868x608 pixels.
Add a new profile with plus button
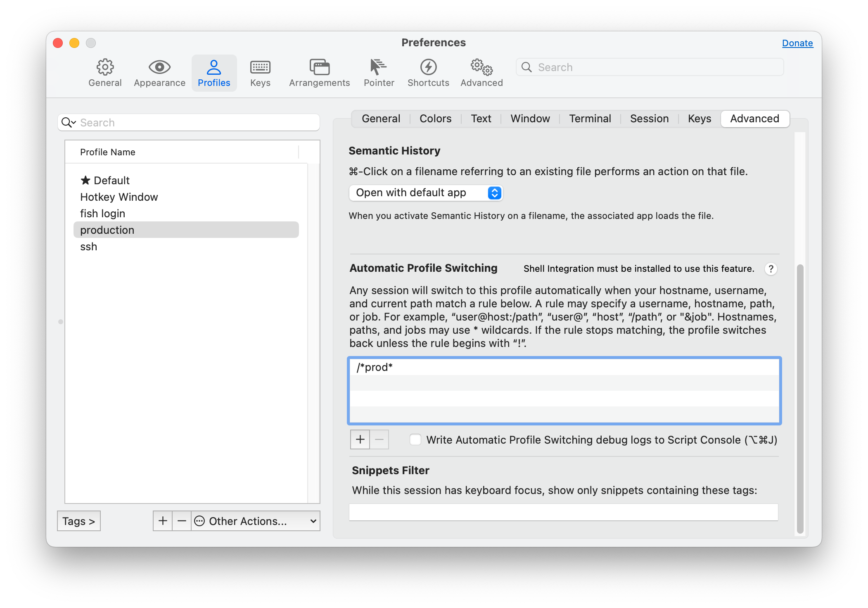pos(163,521)
